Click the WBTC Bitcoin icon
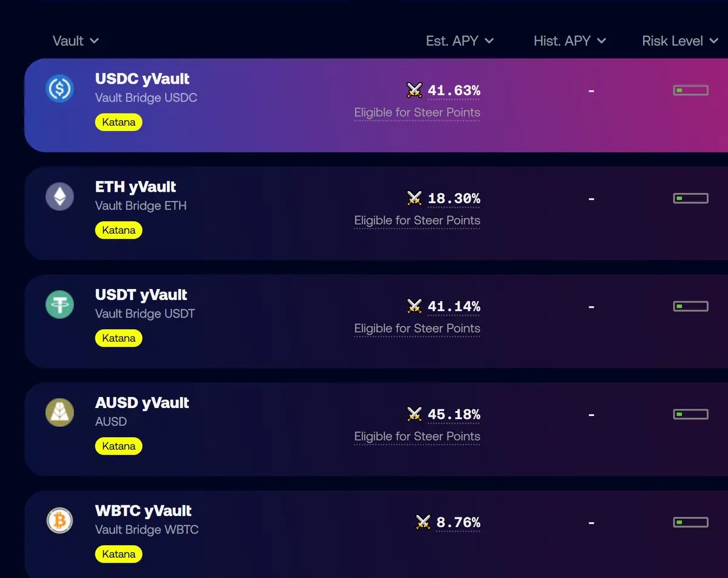Screen dimensions: 728x578 pos(59,521)
